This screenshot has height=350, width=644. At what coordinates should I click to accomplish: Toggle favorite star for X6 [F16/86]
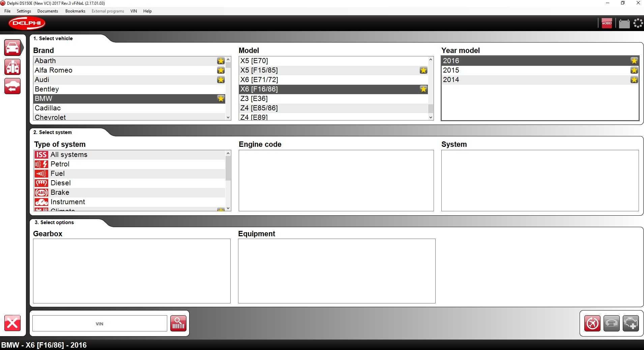click(423, 89)
